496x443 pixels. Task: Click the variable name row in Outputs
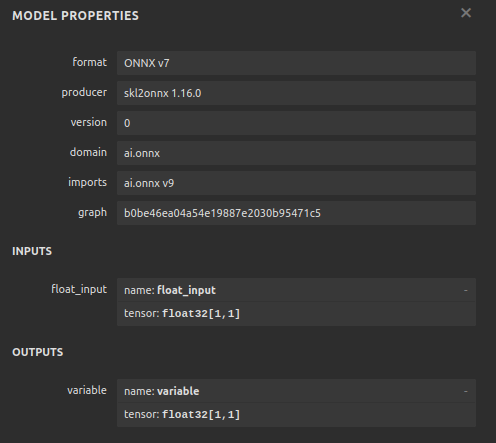pyautogui.click(x=296, y=391)
